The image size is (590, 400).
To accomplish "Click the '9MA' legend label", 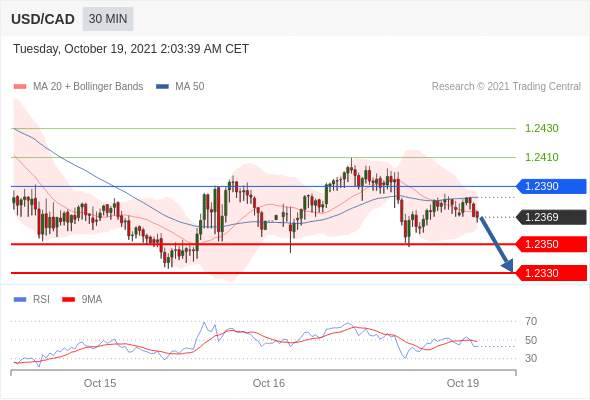I will 92,300.
